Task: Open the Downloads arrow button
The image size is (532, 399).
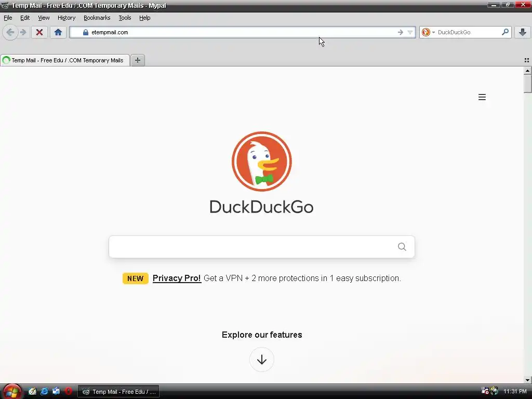Action: point(523,32)
